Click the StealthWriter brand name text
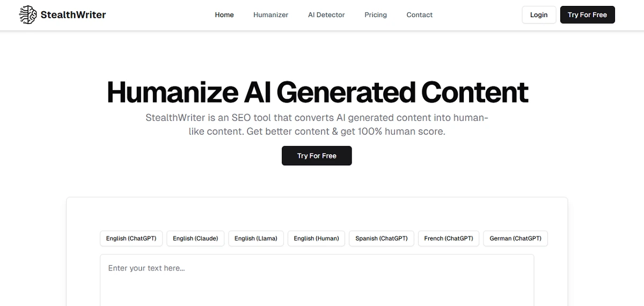The image size is (644, 306). pos(73,15)
